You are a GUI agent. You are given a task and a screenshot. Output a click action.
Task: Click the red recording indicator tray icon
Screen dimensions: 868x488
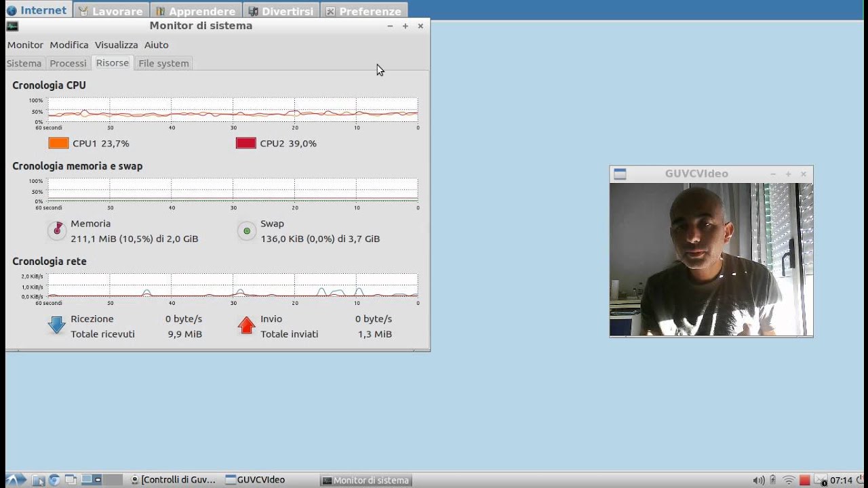click(805, 480)
